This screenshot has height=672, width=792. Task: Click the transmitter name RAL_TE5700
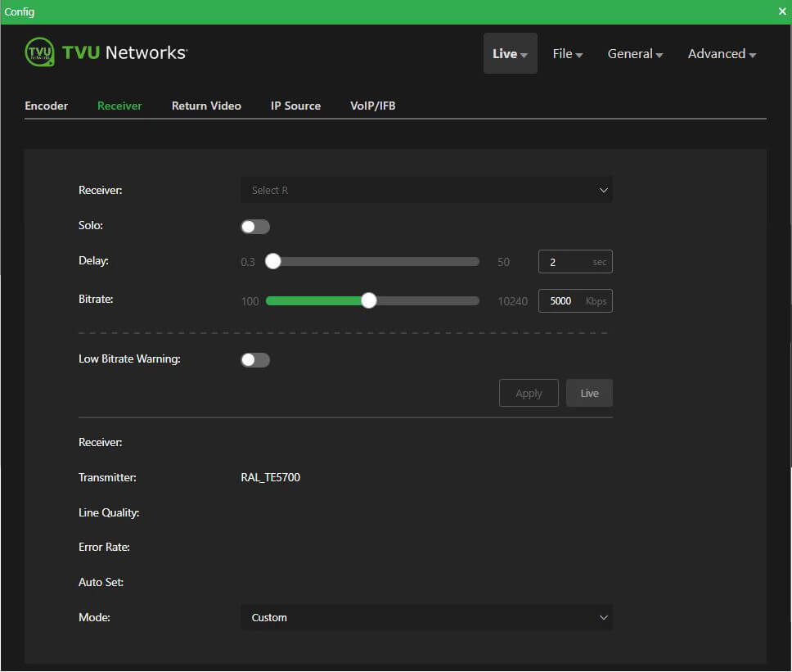(270, 477)
